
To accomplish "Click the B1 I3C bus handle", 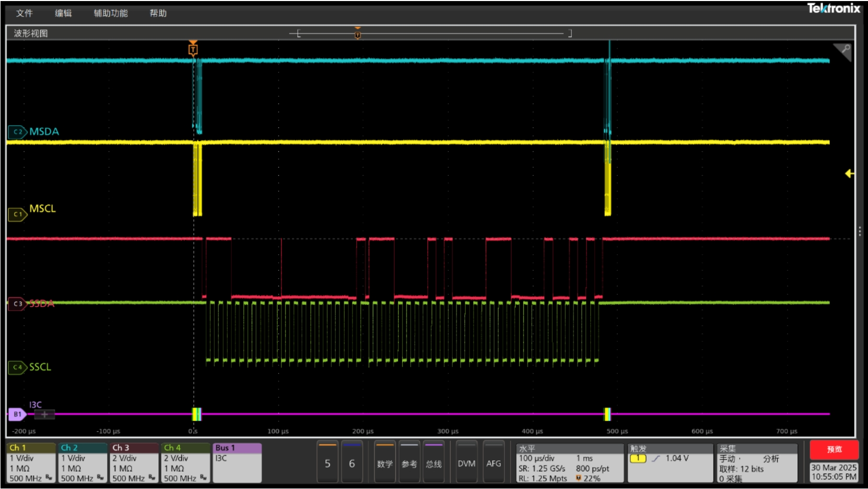I will pos(17,414).
